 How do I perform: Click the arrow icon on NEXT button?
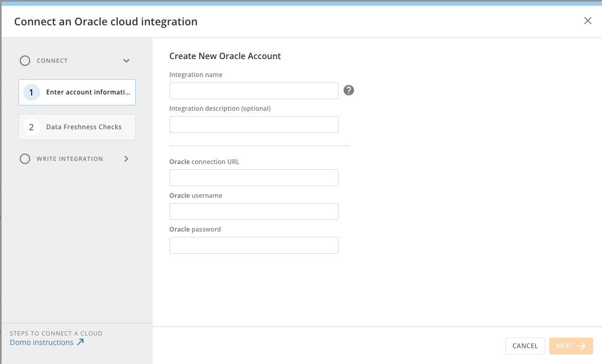[581, 346]
